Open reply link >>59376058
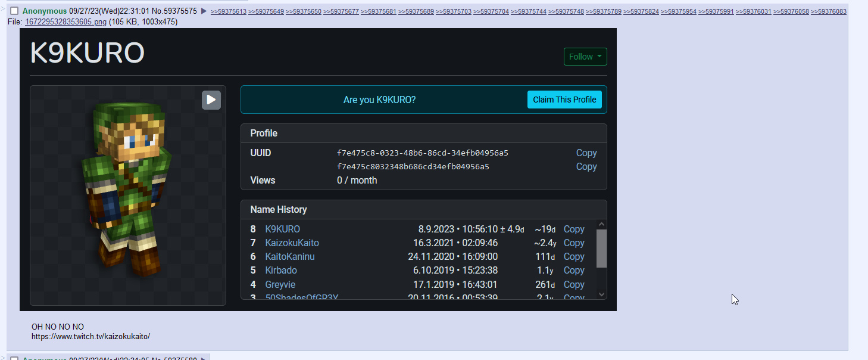 791,11
